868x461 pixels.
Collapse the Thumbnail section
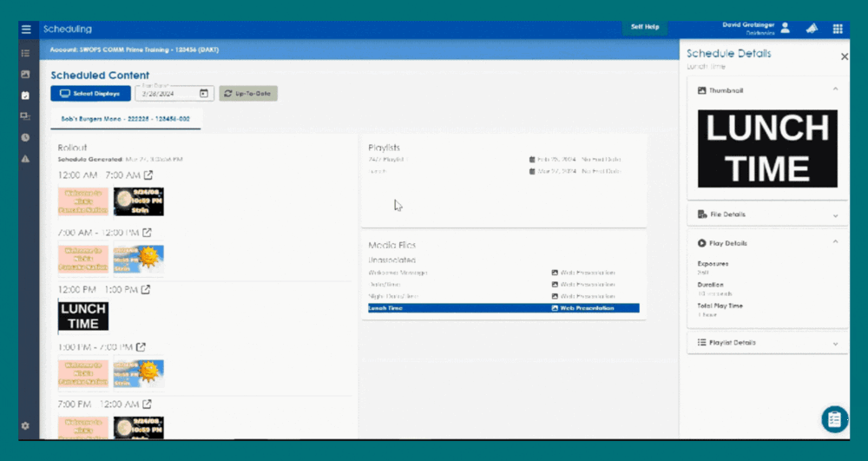coord(835,89)
